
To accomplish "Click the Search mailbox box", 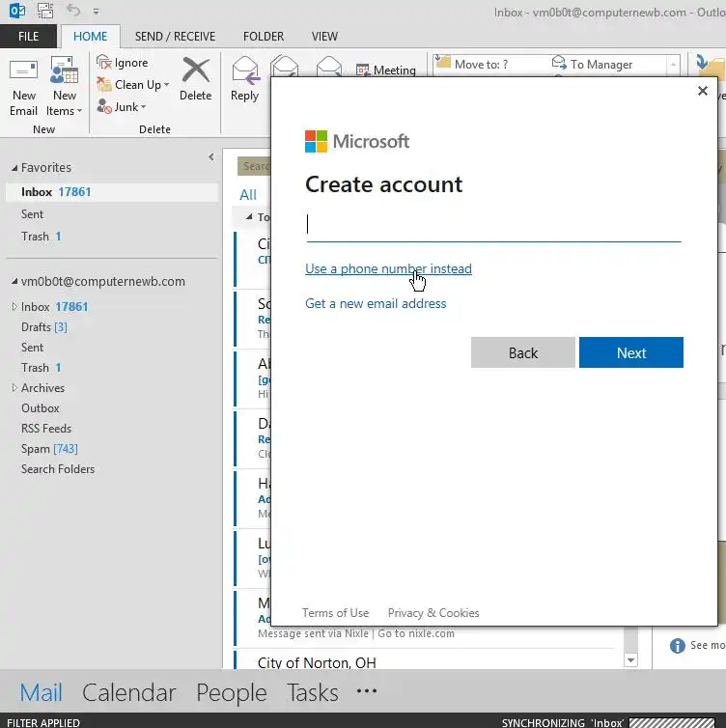I will click(x=254, y=166).
